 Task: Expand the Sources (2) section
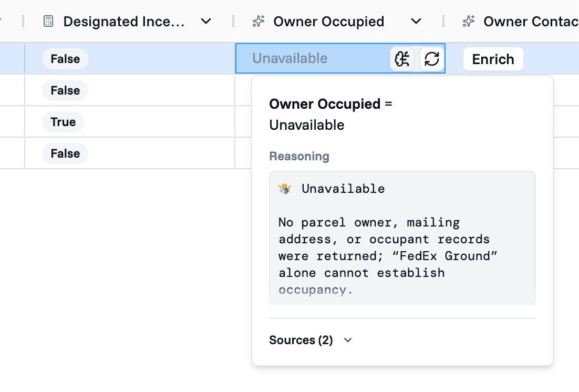(311, 340)
